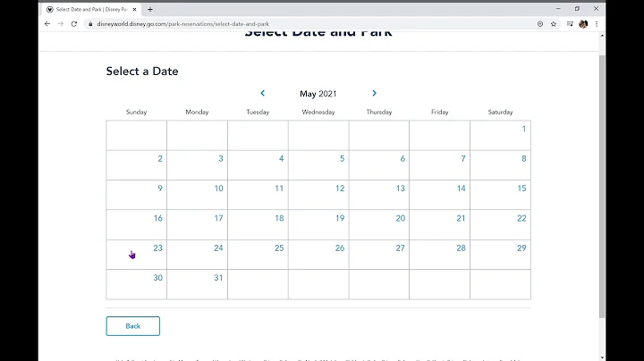Choose May 6 on calendar
644x361 pixels.
[x=379, y=165]
